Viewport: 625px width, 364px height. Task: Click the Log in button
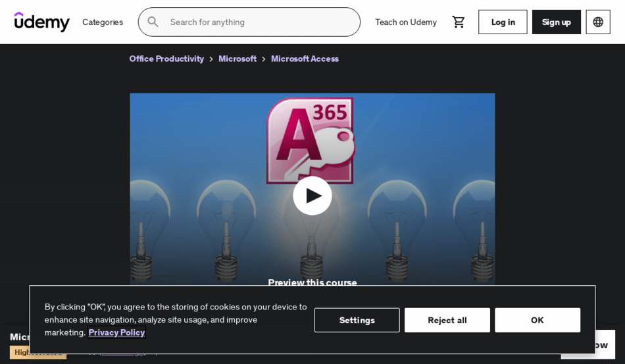(503, 22)
